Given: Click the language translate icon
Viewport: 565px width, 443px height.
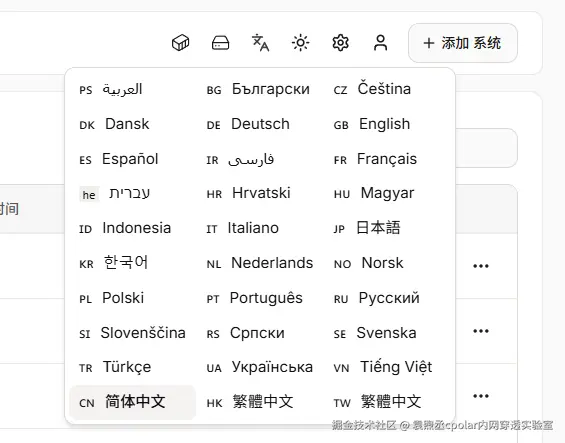Looking at the screenshot, I should click(261, 43).
